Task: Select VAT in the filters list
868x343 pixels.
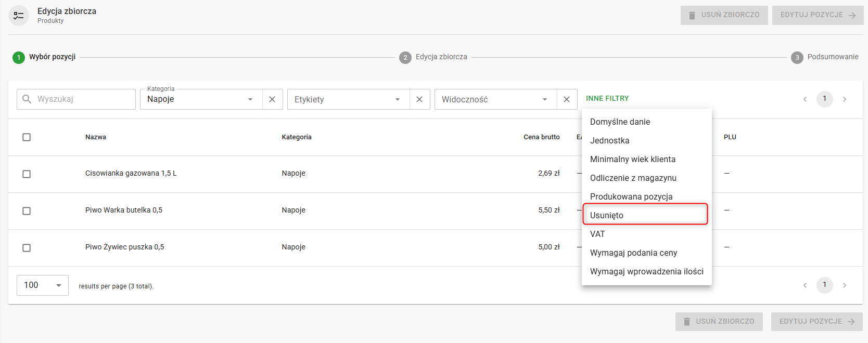Action: 597,234
